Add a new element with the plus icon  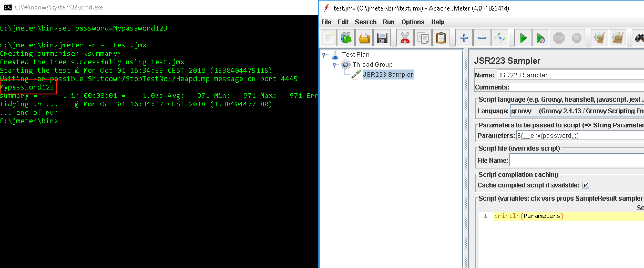tap(464, 38)
